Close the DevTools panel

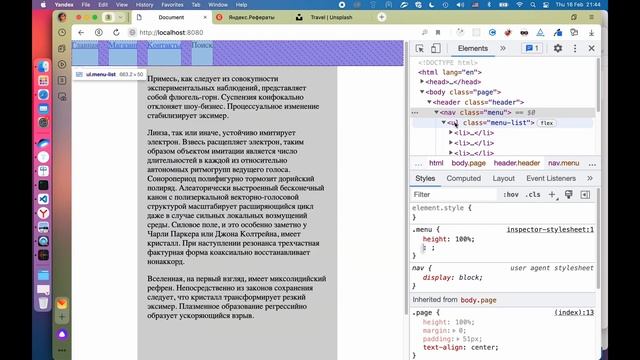coord(591,48)
